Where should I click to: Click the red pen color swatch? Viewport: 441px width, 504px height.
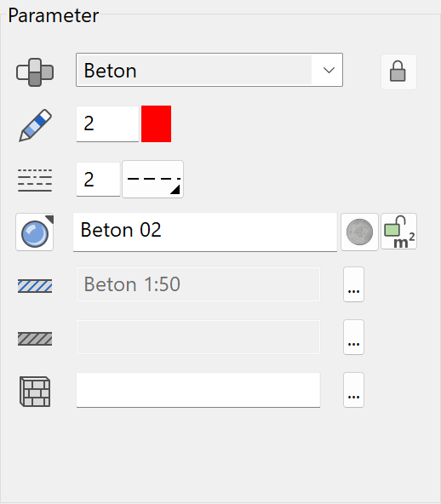tap(156, 123)
